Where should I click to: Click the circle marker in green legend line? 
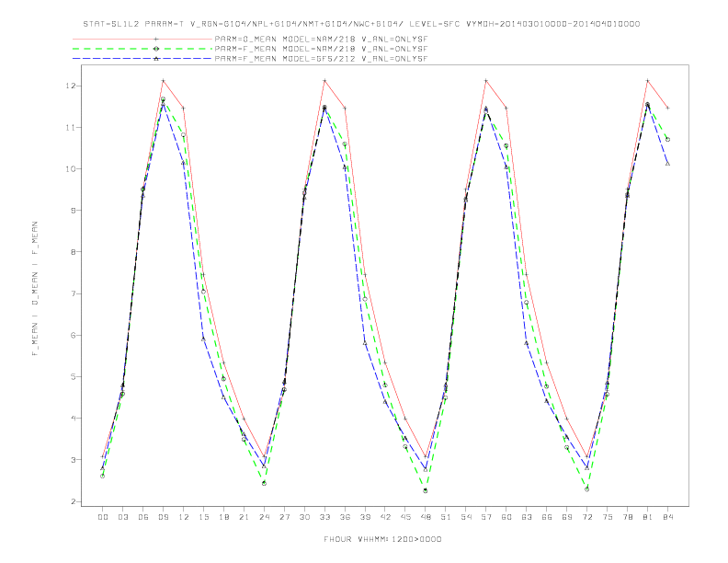coord(156,49)
